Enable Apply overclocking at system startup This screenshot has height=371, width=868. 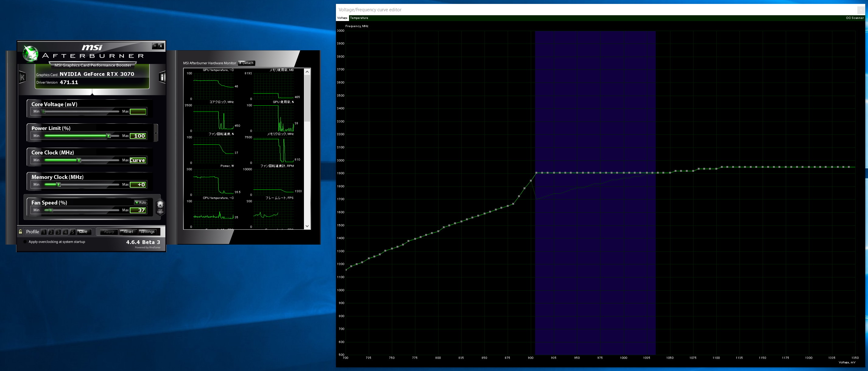(x=25, y=242)
